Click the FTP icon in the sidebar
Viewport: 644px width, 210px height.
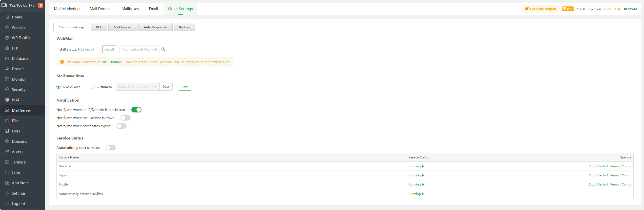pos(7,48)
